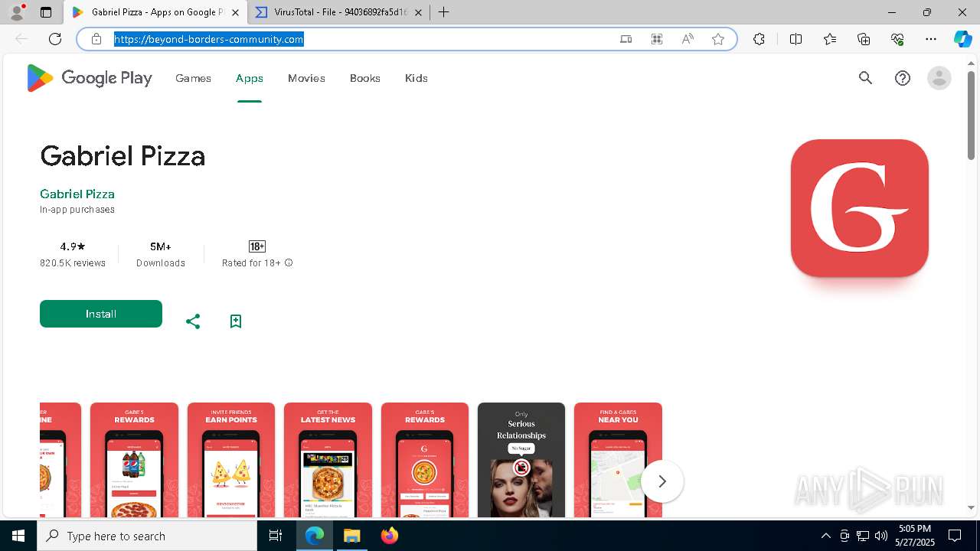Open Invite Friends Earn Points screenshot
980x551 pixels.
tap(231, 460)
